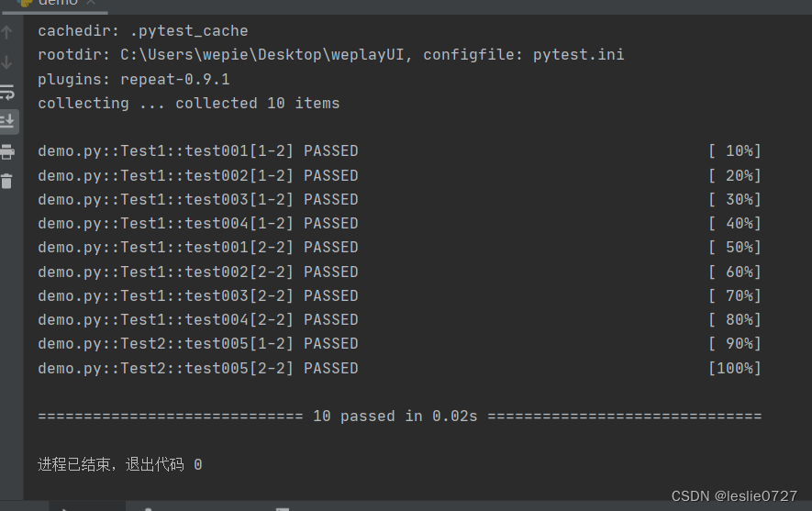Clear all console output with trash icon
Image resolution: width=812 pixels, height=511 pixels.
(6, 182)
